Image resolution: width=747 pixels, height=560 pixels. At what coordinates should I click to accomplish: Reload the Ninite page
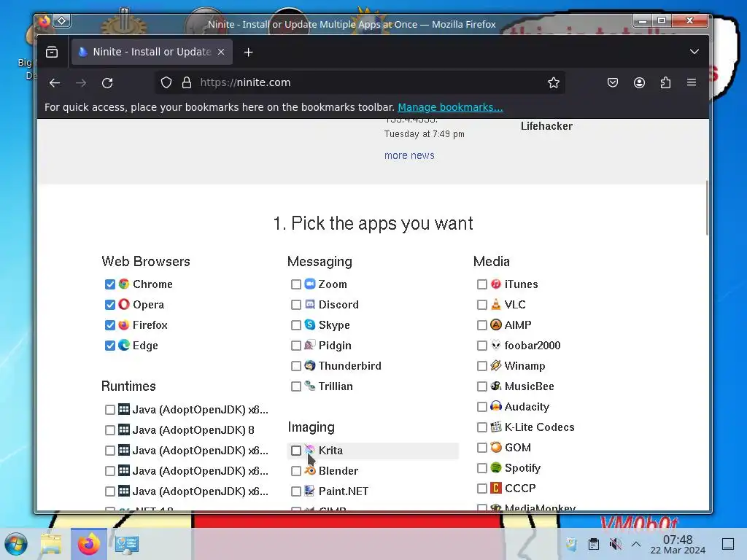click(107, 83)
